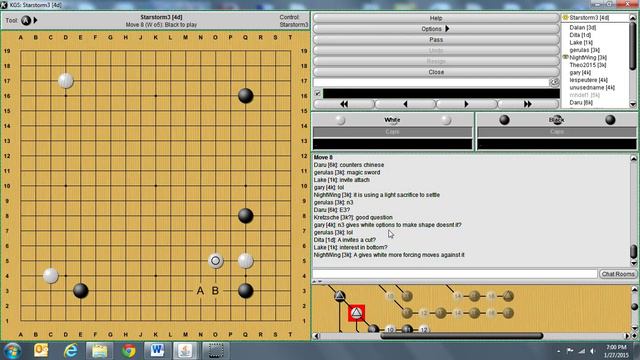This screenshot has height=360, width=640.
Task: Click chat line 'Lake [1k]: interest in bottom?'
Action: coord(350,247)
